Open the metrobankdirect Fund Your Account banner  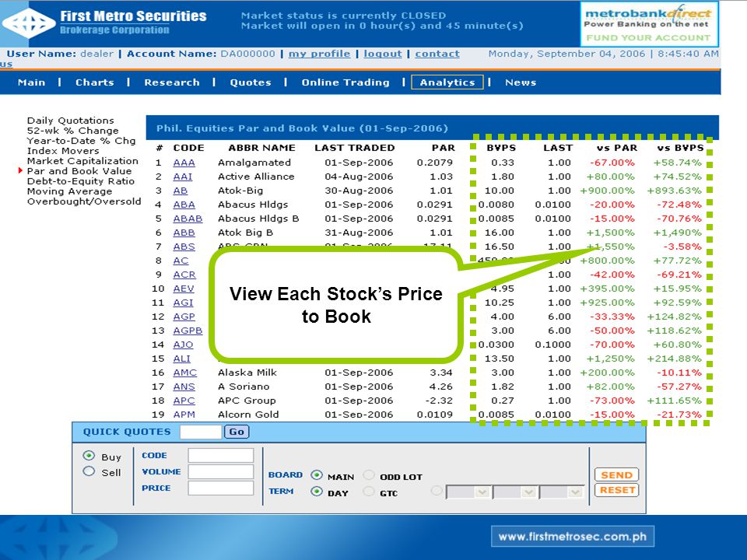(649, 24)
